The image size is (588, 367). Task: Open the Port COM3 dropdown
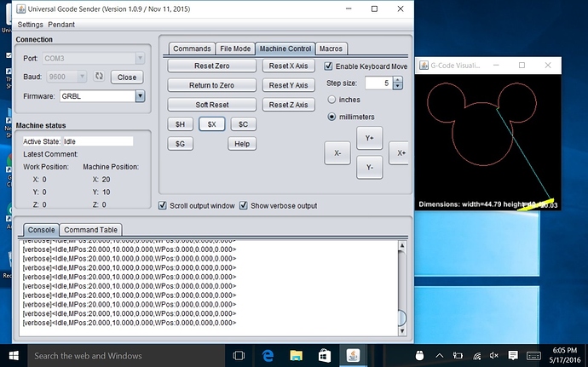coord(140,59)
